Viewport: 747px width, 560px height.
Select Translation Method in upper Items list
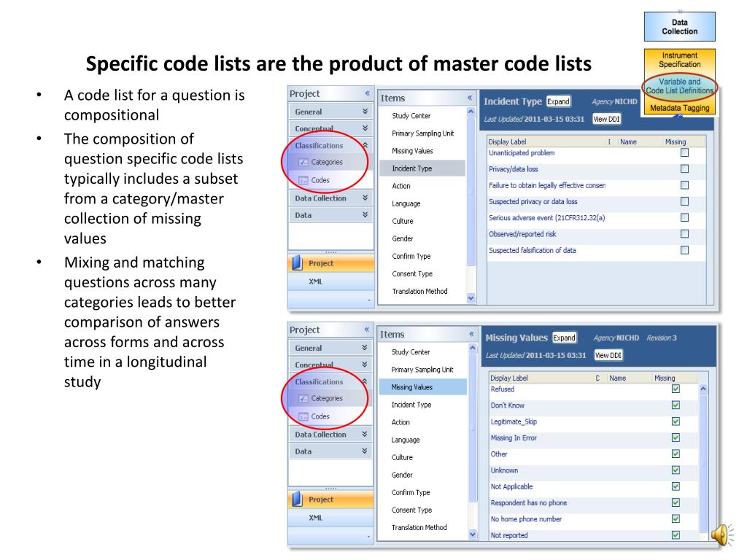coord(419,291)
